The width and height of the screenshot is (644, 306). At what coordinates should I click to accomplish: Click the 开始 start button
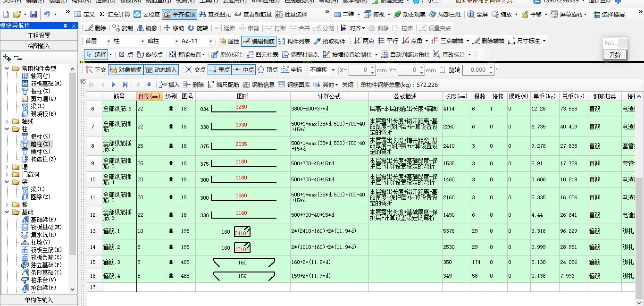click(x=615, y=54)
